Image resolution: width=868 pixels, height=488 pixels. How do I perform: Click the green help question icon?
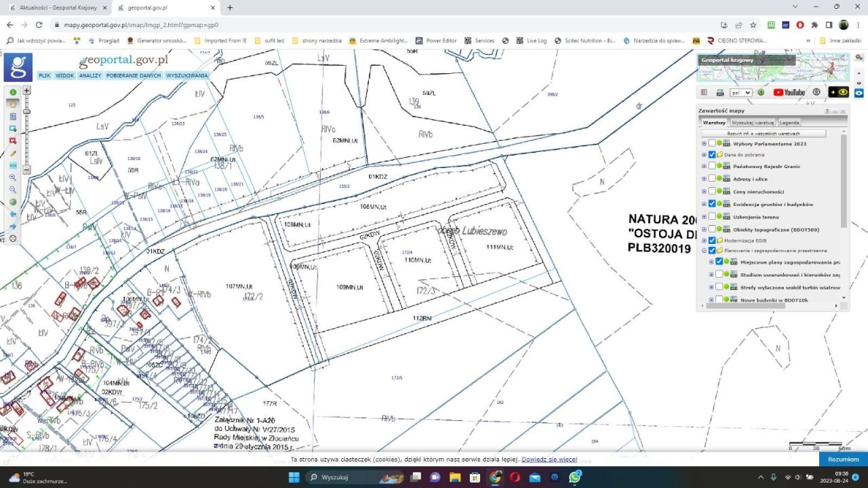[x=761, y=92]
